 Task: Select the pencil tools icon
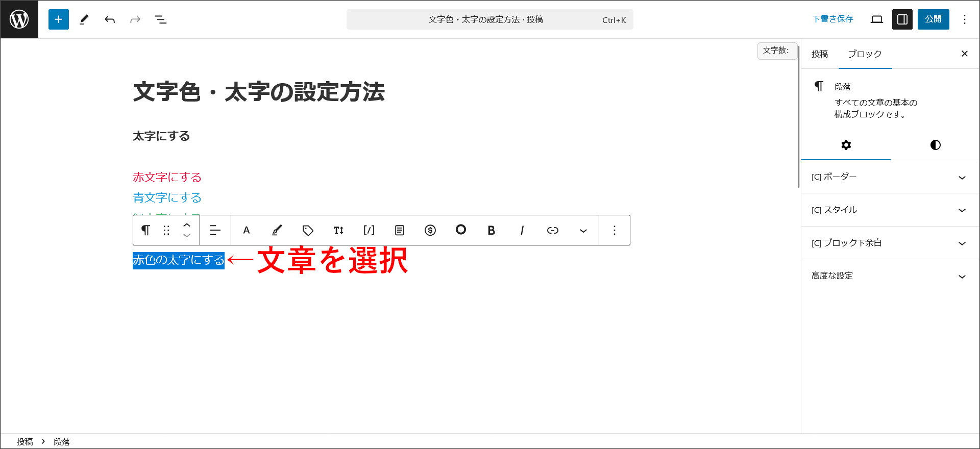click(x=84, y=19)
